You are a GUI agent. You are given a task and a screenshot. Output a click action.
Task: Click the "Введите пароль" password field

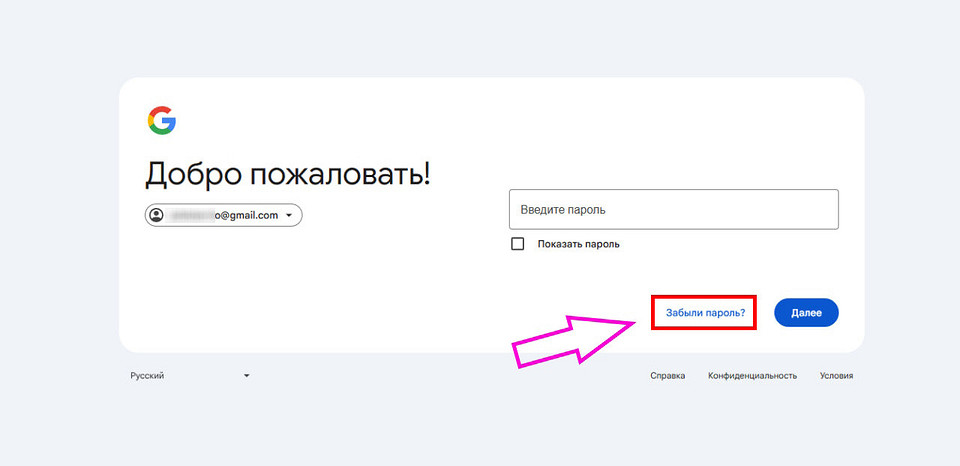click(x=673, y=209)
